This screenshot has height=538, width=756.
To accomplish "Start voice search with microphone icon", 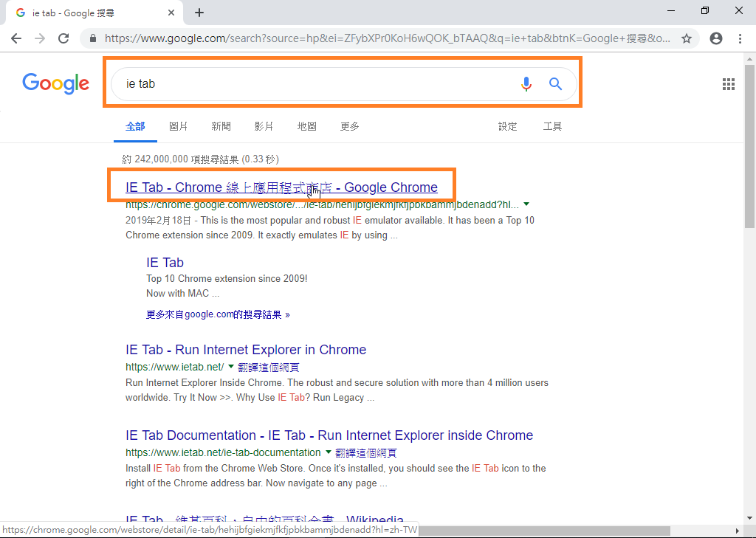I will point(526,84).
